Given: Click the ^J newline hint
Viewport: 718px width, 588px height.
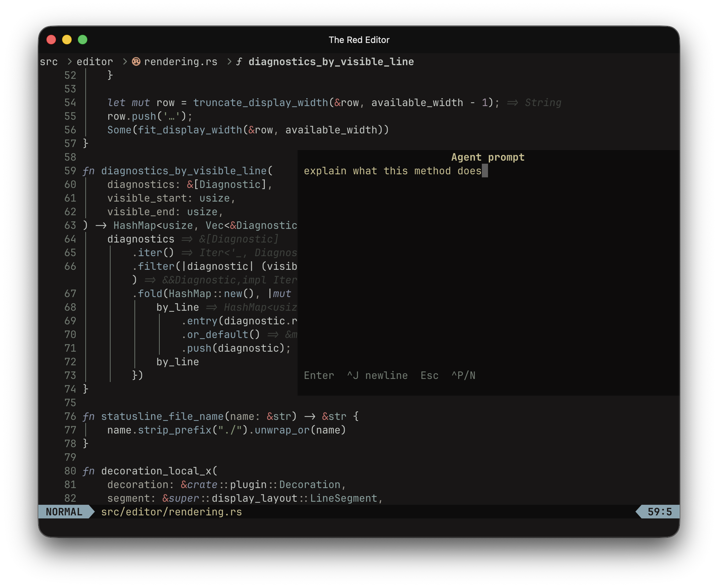Looking at the screenshot, I should pyautogui.click(x=377, y=376).
